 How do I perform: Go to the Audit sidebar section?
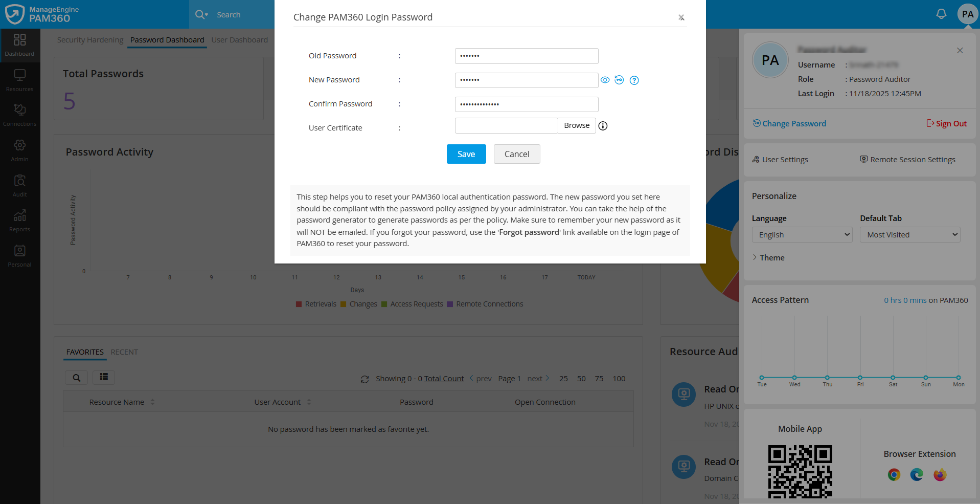coord(20,186)
